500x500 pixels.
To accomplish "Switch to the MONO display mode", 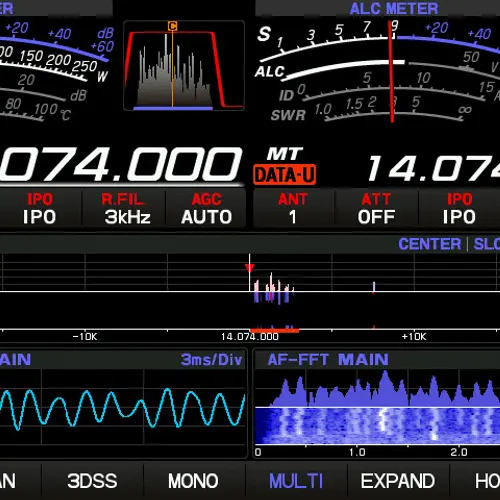I will [x=193, y=481].
